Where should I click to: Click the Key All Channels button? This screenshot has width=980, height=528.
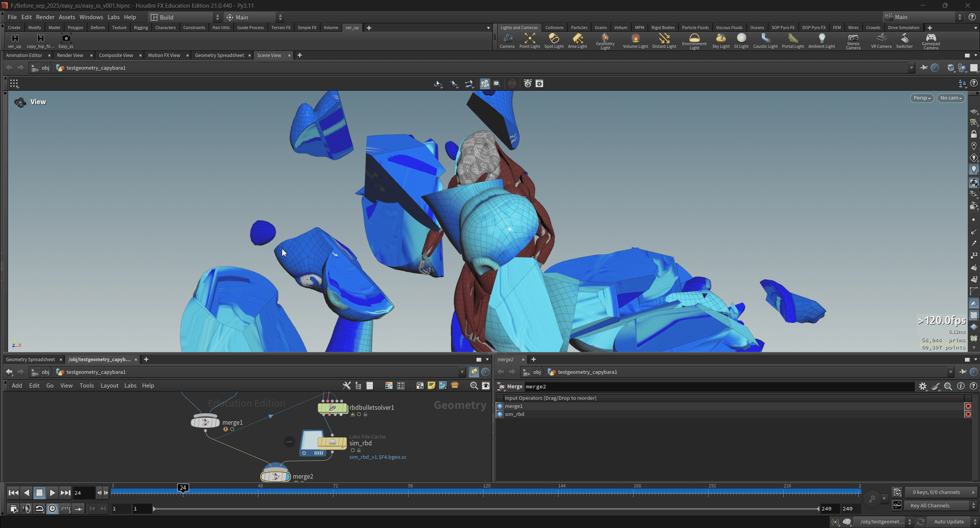930,505
